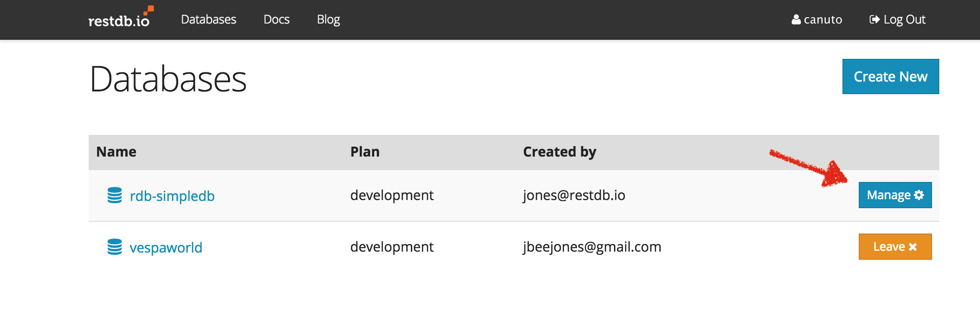Select the jones@restdb.io creator email
This screenshot has height=334, width=980.
coord(574,195)
